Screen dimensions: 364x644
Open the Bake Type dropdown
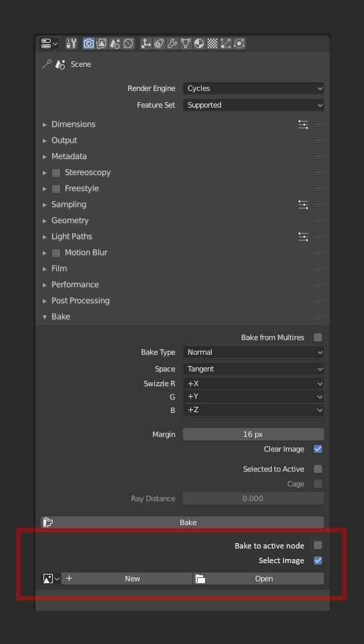(254, 352)
